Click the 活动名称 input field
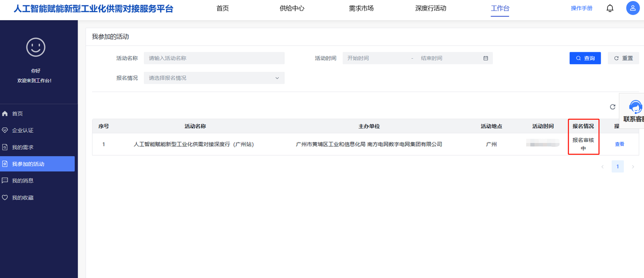Viewport: 644px width, 278px height. [x=214, y=58]
